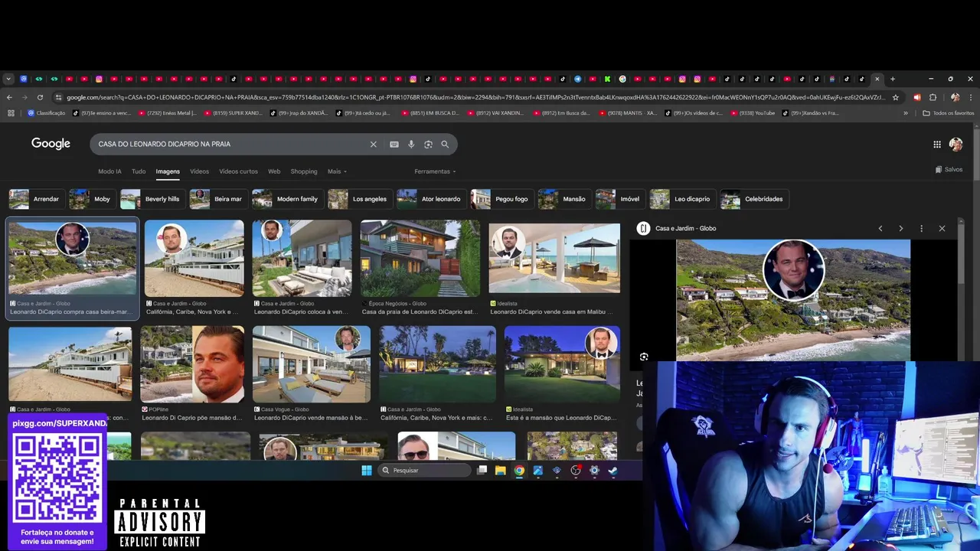Filter images by Arrendar chip
Screen dimensions: 980x551
[35, 199]
